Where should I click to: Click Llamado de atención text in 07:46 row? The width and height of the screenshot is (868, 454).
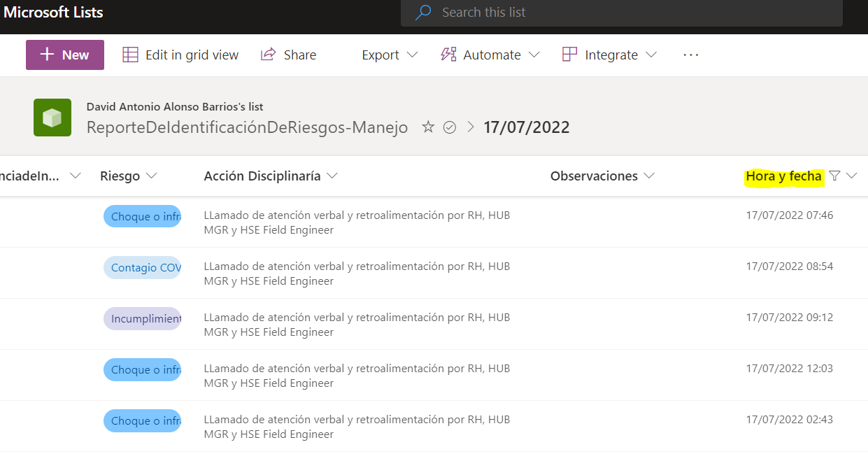[357, 222]
